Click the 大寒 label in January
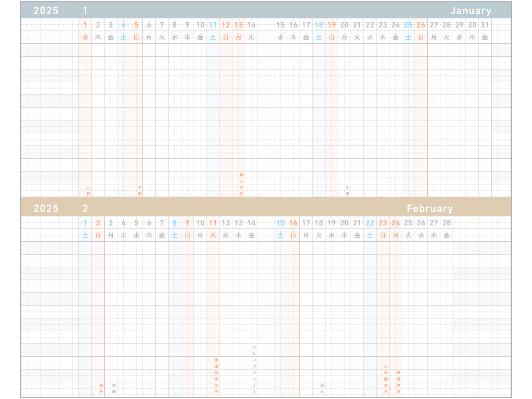The image size is (532, 399). [x=348, y=191]
